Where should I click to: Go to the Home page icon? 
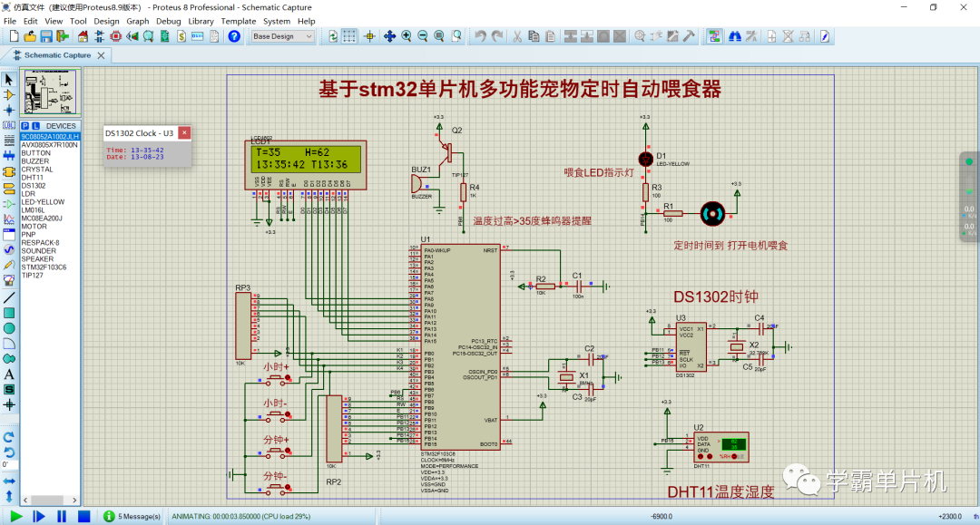coord(83,36)
